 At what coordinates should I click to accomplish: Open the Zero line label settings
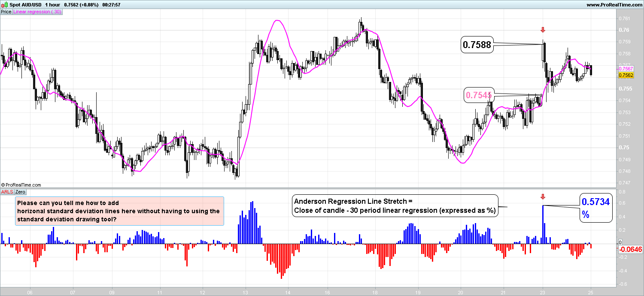pos(21,192)
